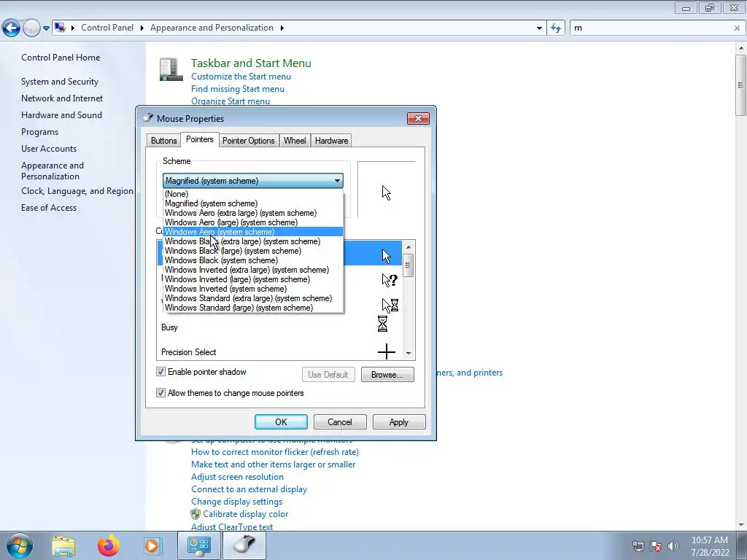747x560 pixels.
Task: Switch to the Control Panel taskbar button
Action: 198,545
